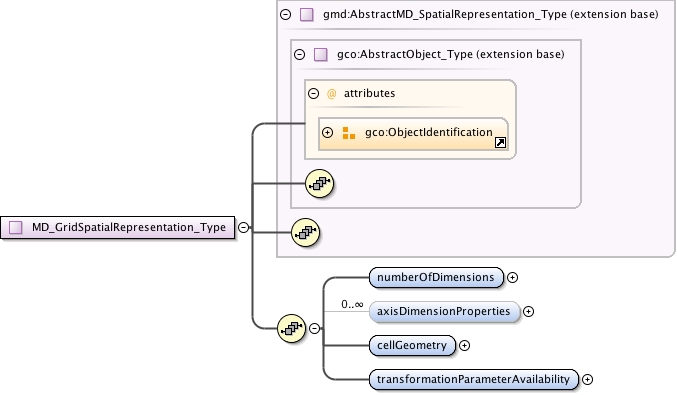Click the gco:AbstractObject_Type (extension base) label
The width and height of the screenshot is (677, 395).
pyautogui.click(x=451, y=54)
